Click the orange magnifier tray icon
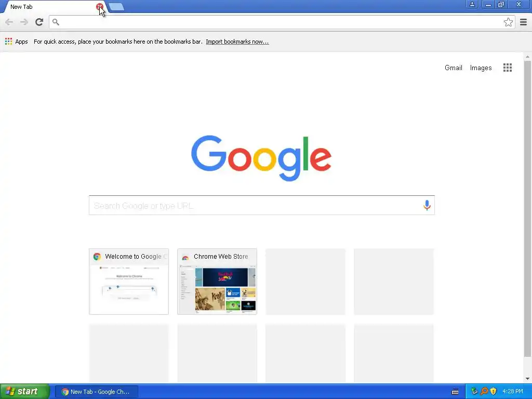 [484, 392]
